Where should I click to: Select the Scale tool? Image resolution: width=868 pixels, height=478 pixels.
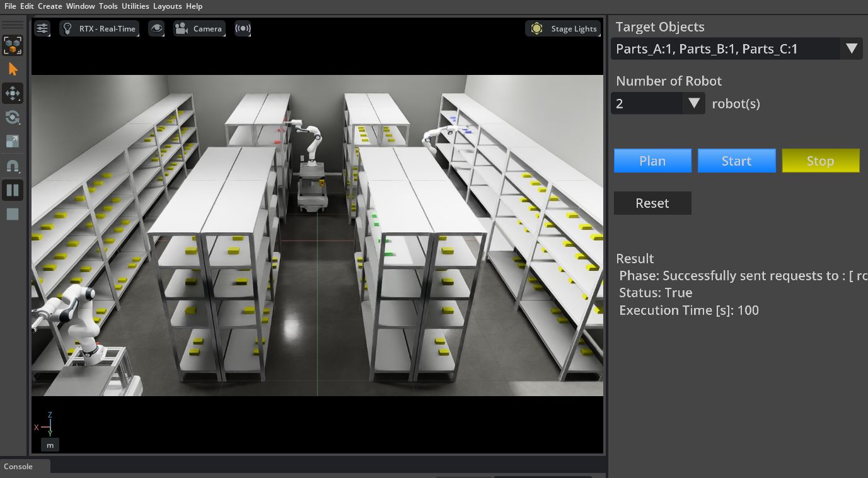13,141
